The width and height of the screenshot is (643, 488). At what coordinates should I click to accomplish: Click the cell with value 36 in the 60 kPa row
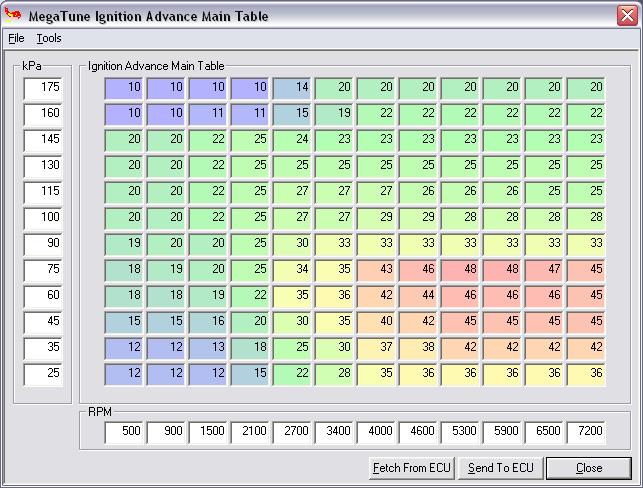pyautogui.click(x=334, y=296)
